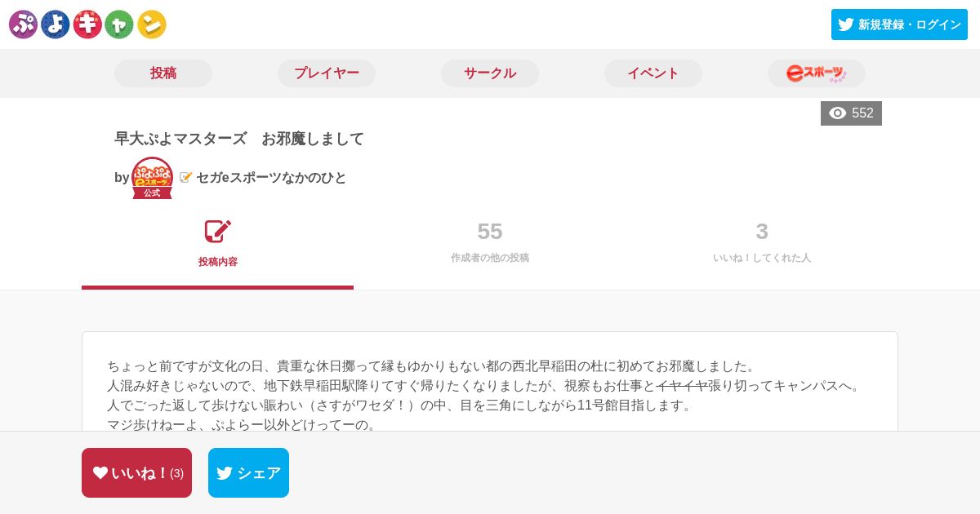The height and width of the screenshot is (514, 980).
Task: Click the edit icon above 投稿内容
Action: point(218,232)
